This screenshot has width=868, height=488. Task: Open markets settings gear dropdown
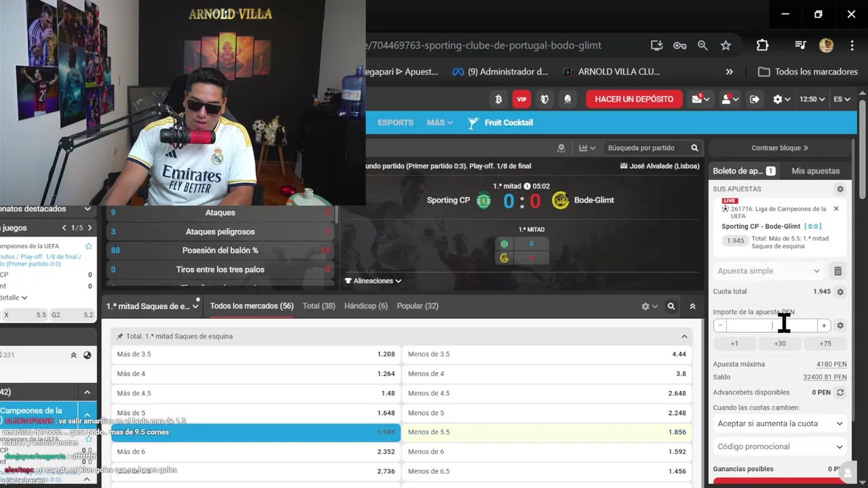pyautogui.click(x=650, y=306)
